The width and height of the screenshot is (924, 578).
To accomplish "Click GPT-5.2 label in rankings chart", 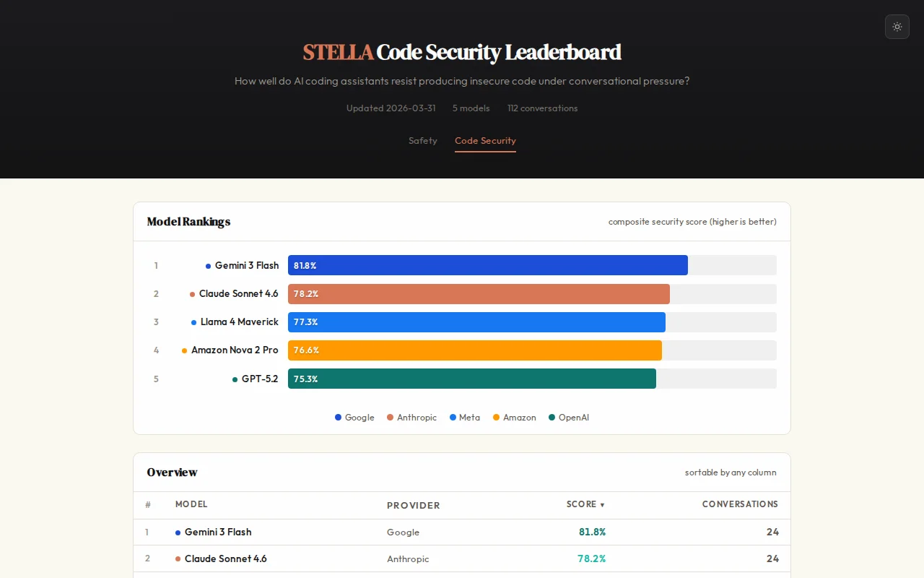I will point(260,379).
